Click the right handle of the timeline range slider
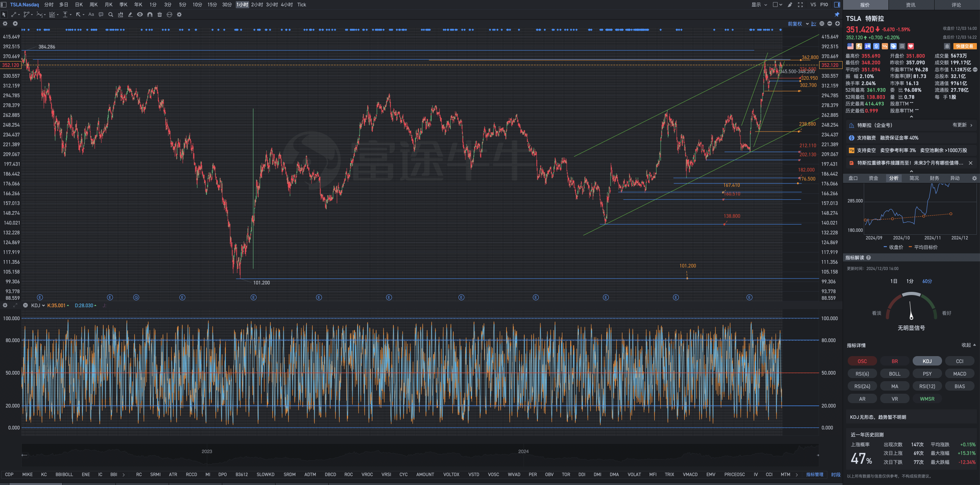This screenshot has width=980, height=485. (x=818, y=455)
